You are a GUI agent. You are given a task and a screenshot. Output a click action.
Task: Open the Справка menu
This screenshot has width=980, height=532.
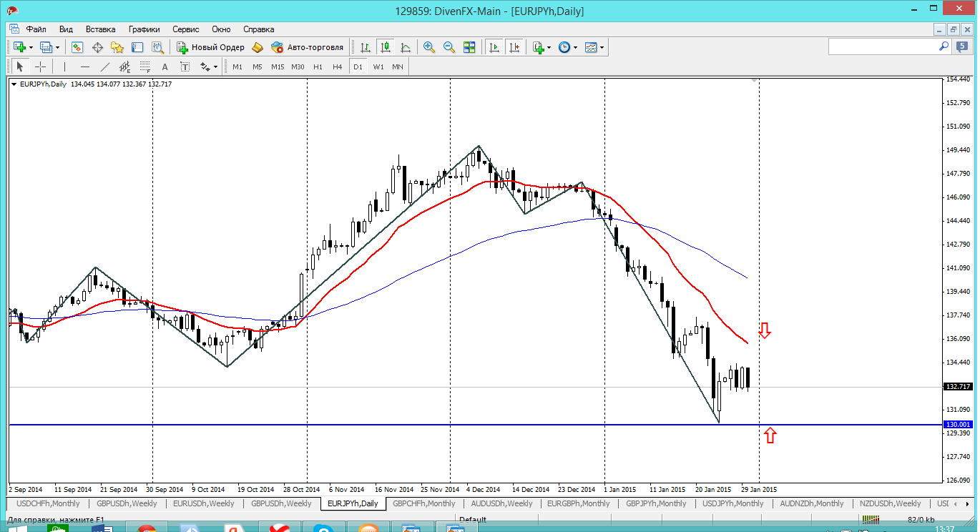click(x=259, y=29)
